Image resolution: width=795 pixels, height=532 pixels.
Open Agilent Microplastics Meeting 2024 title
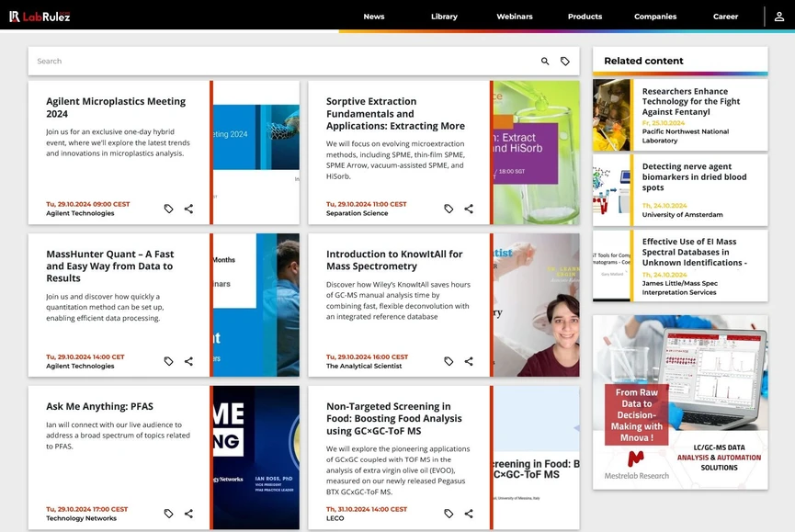(x=116, y=108)
